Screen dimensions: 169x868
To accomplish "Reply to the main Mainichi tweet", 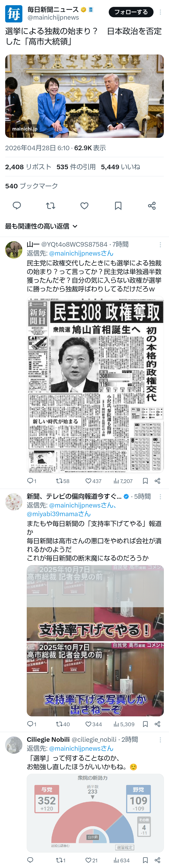I will pyautogui.click(x=17, y=206).
